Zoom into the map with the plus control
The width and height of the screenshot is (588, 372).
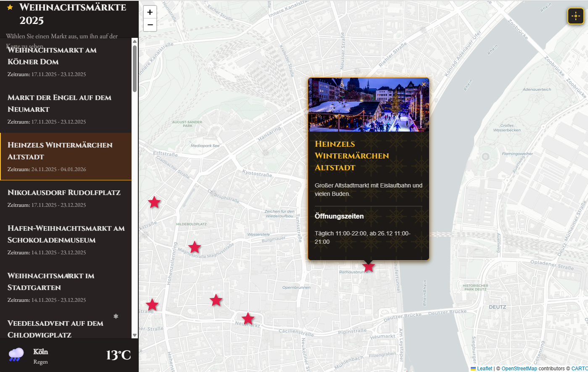[x=150, y=12]
